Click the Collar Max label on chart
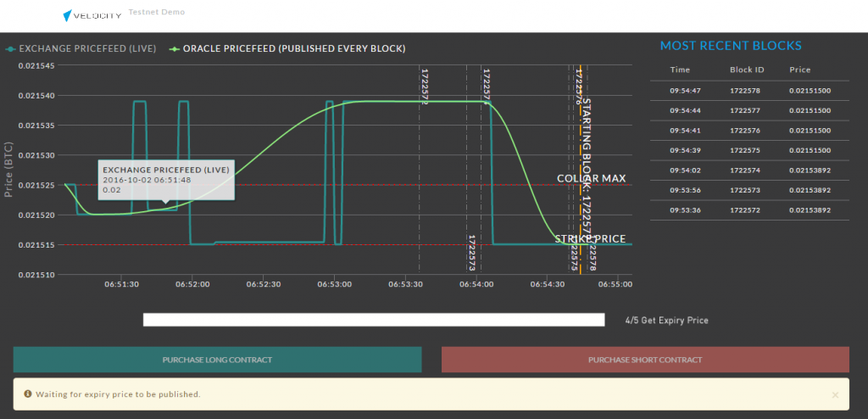Screen dimensions: 868x419 [591, 178]
